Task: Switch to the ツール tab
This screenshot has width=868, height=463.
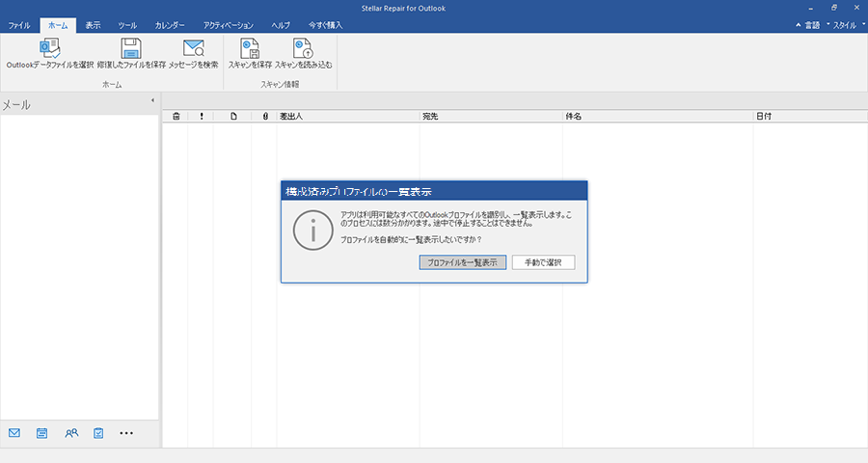Action: pos(127,25)
